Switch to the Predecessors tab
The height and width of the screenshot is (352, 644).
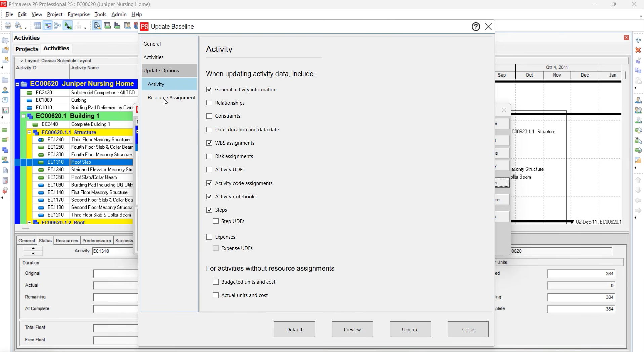(x=96, y=240)
